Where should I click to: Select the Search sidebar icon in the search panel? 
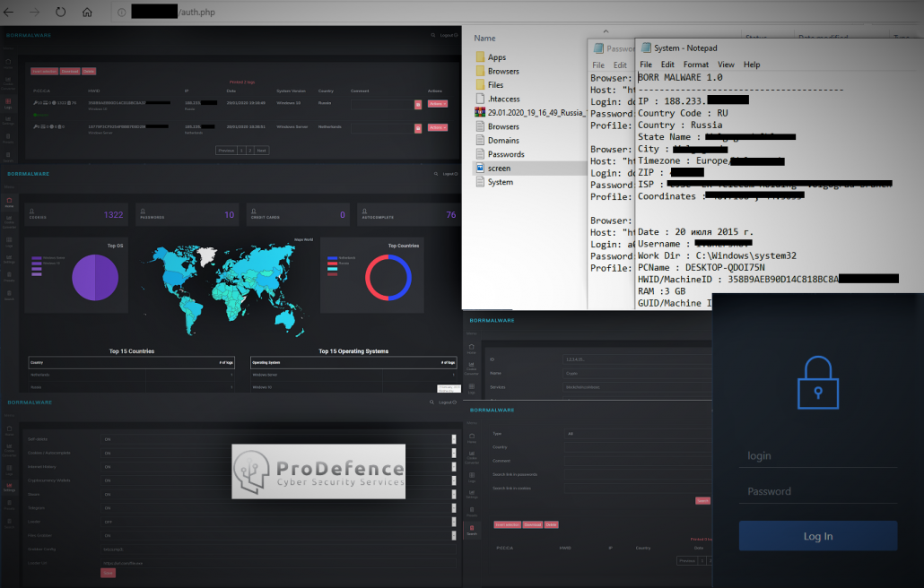pyautogui.click(x=472, y=530)
